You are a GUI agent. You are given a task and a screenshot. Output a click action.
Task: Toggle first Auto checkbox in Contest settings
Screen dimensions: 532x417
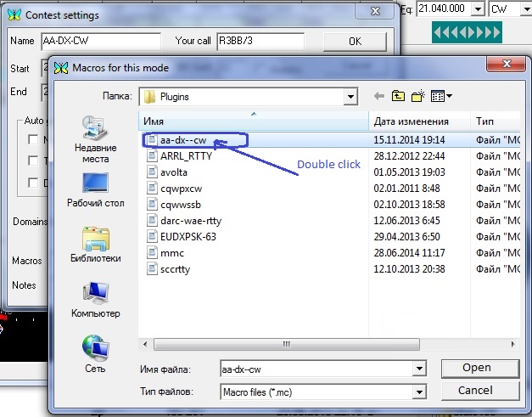(32, 140)
